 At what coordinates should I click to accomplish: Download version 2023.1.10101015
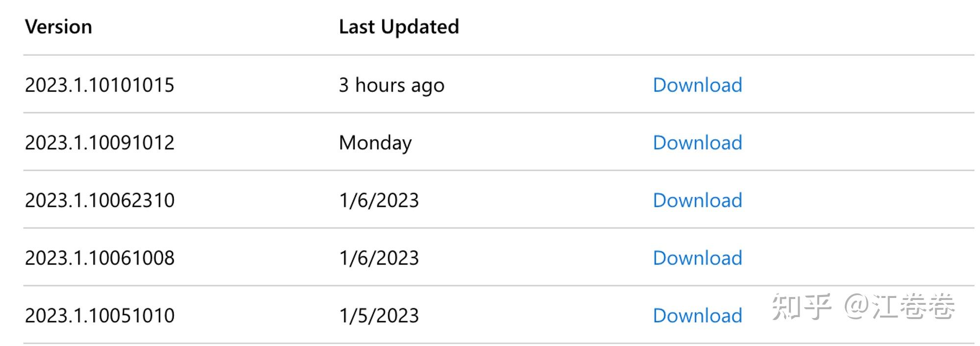[x=697, y=85]
